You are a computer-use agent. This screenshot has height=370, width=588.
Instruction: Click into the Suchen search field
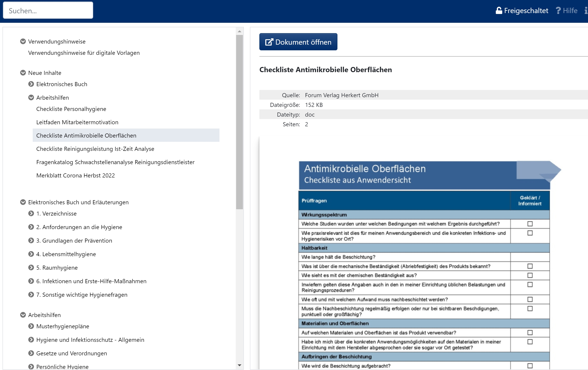click(48, 11)
